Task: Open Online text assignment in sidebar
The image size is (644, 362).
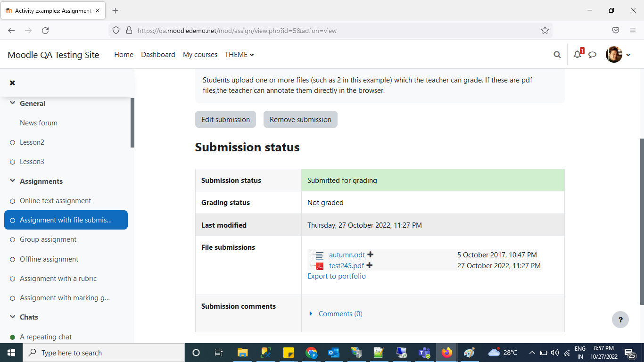Action: (x=56, y=201)
